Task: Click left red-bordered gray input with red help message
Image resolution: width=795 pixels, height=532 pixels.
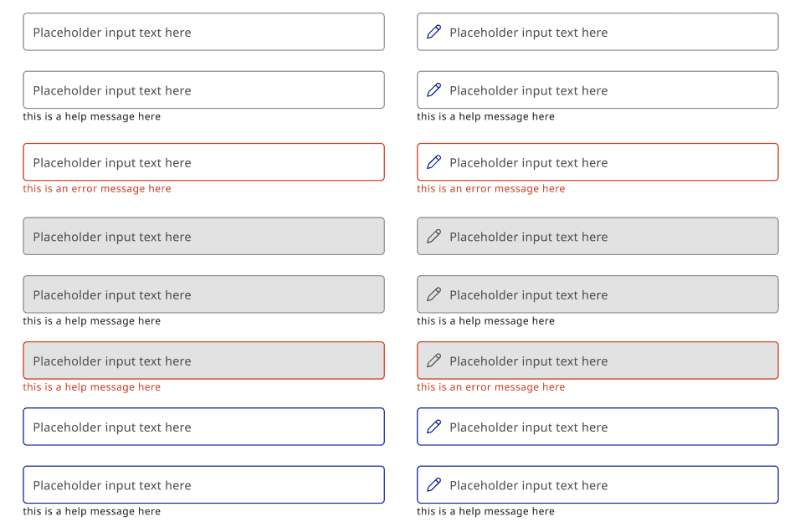Action: 204,361
